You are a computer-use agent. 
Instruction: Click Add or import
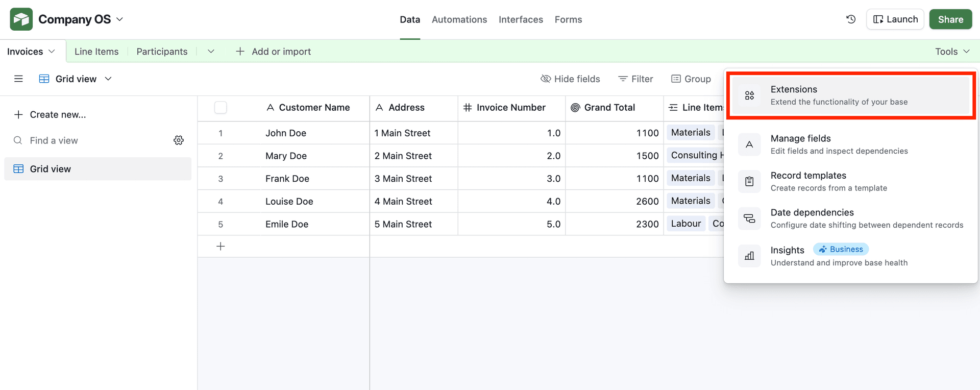(x=273, y=52)
